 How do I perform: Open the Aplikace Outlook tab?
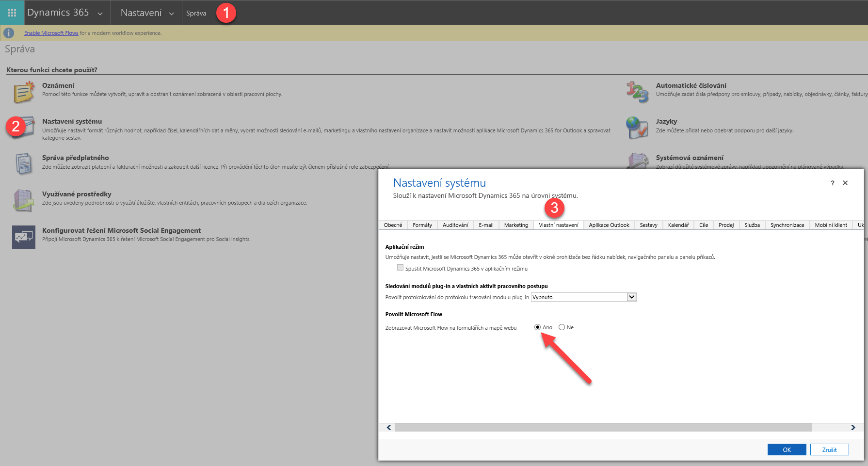[609, 225]
